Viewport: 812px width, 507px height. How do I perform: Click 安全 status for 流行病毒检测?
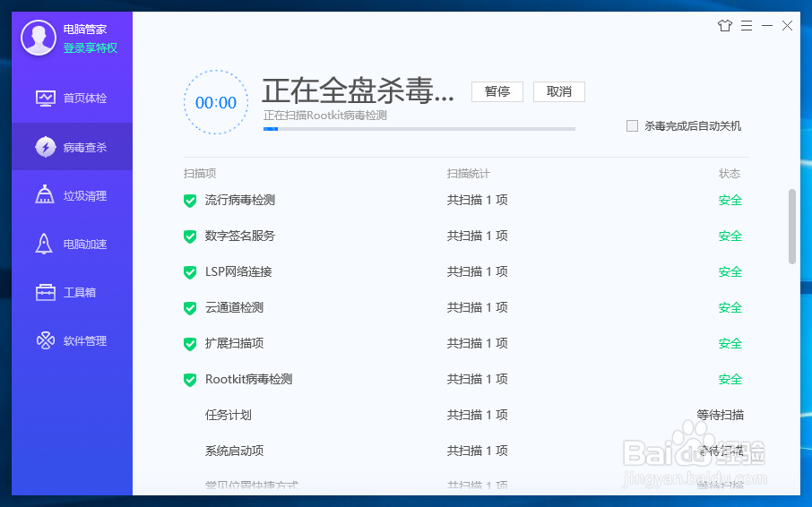pos(730,201)
